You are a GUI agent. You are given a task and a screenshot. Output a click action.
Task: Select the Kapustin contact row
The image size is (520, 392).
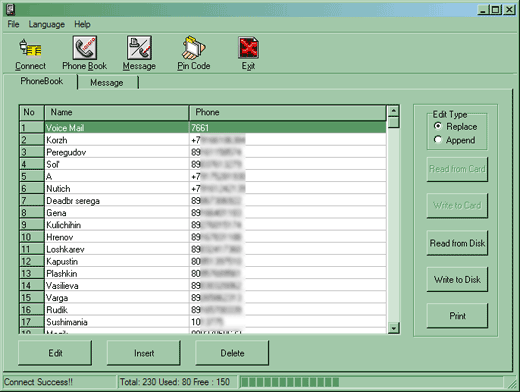(x=203, y=261)
